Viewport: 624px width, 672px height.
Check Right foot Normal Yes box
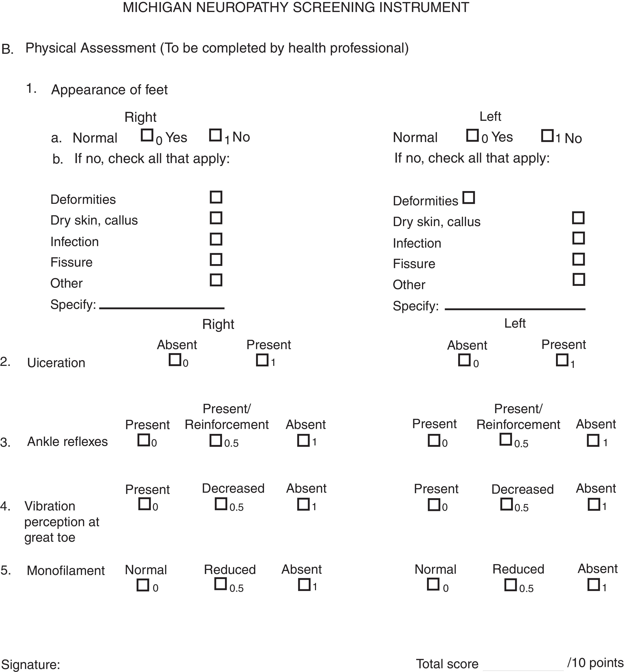pyautogui.click(x=147, y=135)
